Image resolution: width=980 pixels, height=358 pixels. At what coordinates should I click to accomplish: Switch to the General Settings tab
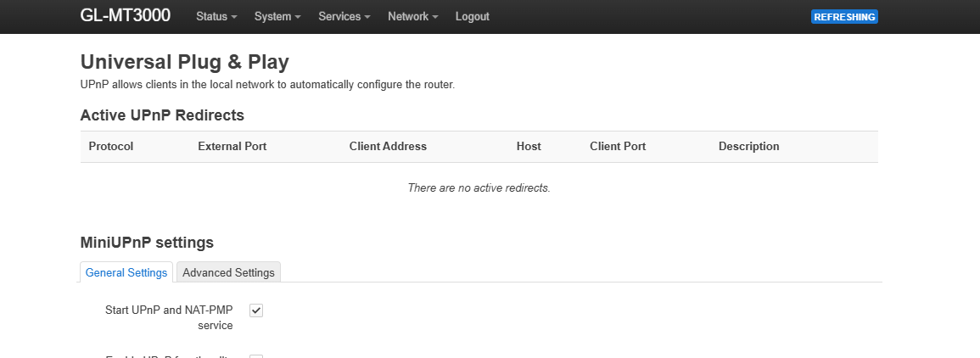126,272
